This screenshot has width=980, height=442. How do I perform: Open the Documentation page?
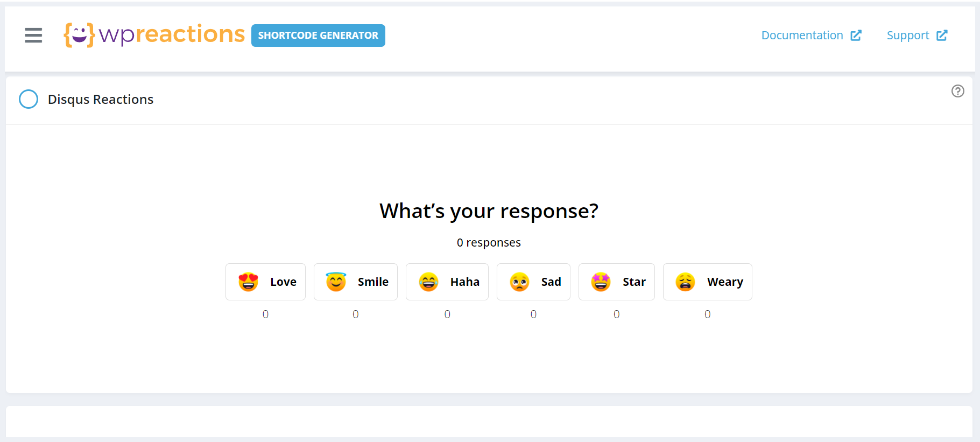coord(802,35)
